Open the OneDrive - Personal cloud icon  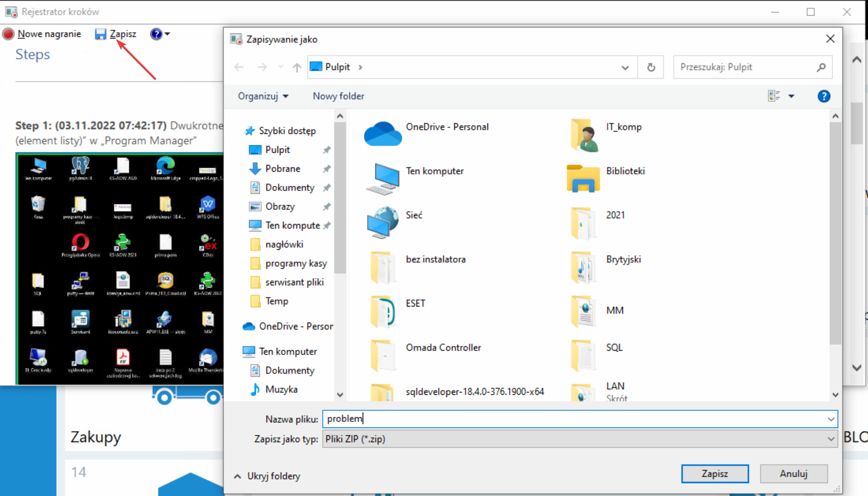[x=382, y=134]
